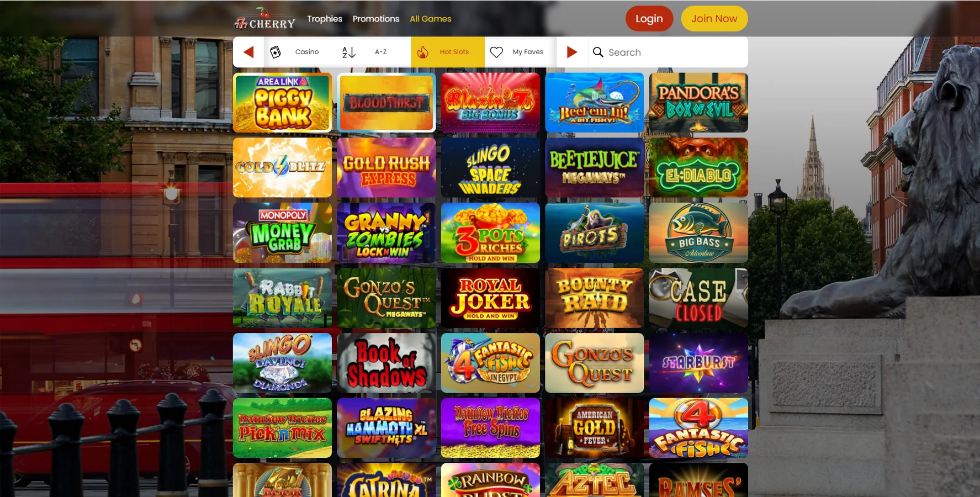Click the Join Now button
Viewport: 980px width, 497px height.
[714, 19]
